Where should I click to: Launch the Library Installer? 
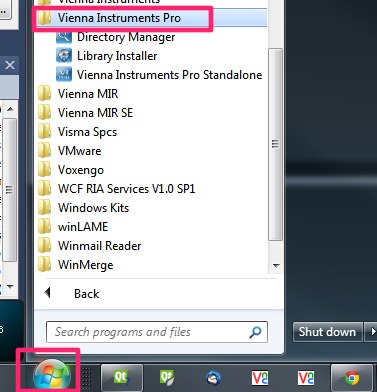click(107, 56)
